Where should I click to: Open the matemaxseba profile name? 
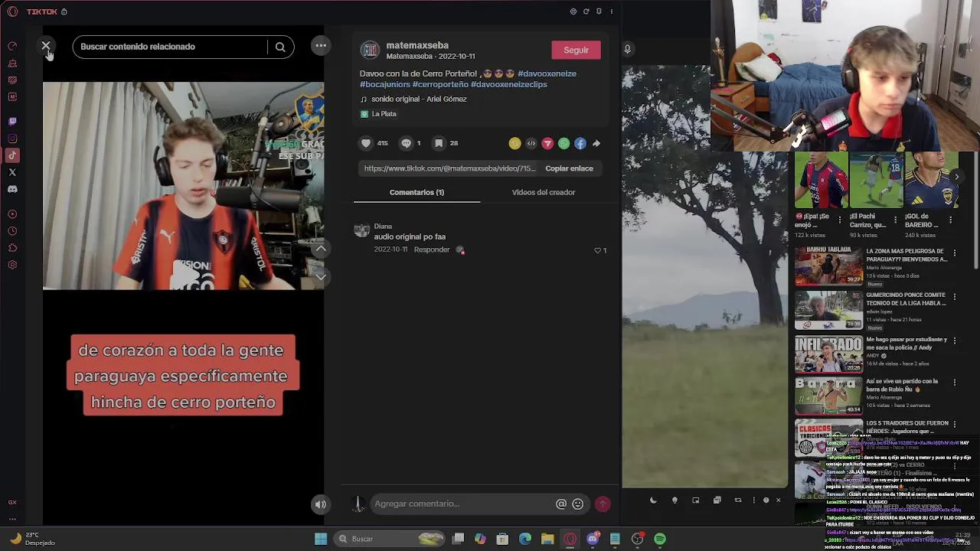pos(417,45)
